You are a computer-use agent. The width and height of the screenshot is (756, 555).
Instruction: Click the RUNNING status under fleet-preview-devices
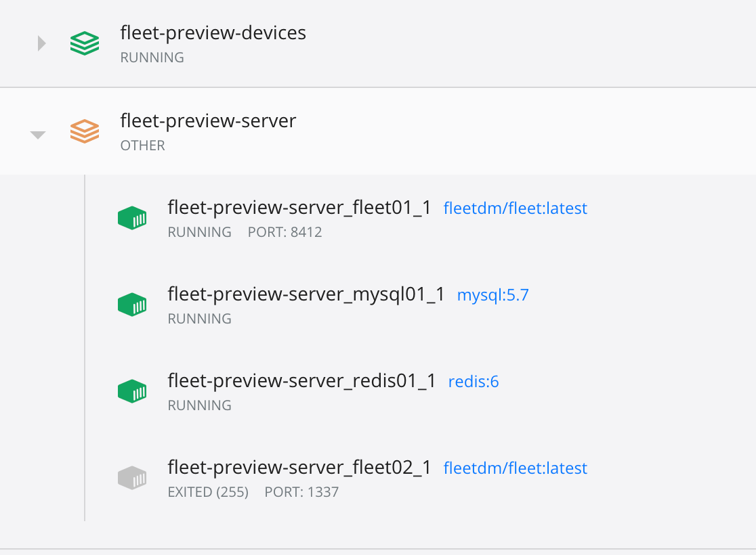pos(152,58)
